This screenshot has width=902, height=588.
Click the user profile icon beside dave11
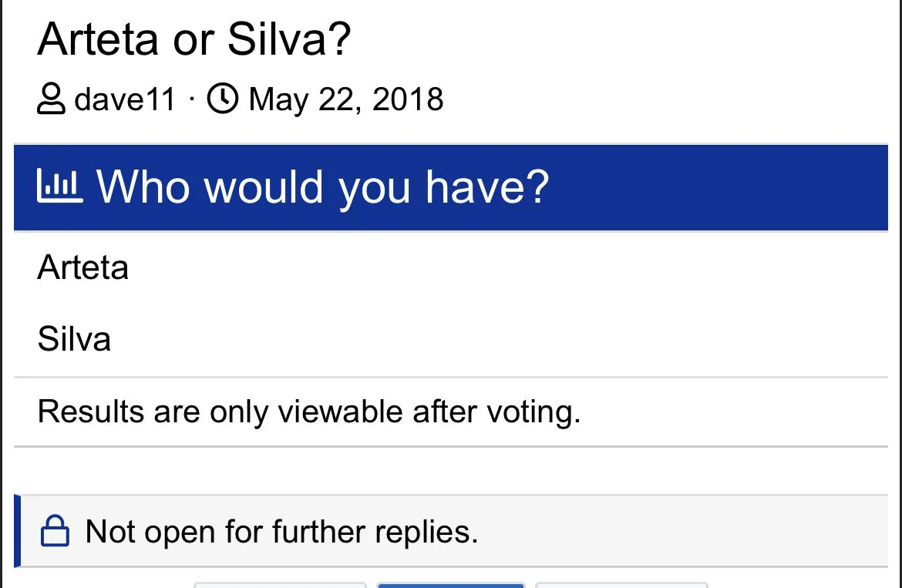[51, 100]
